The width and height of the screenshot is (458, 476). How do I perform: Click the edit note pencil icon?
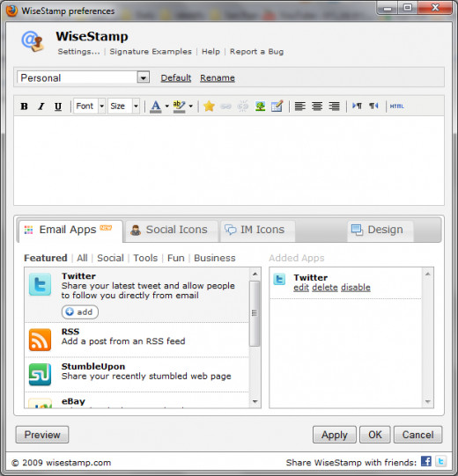[277, 106]
